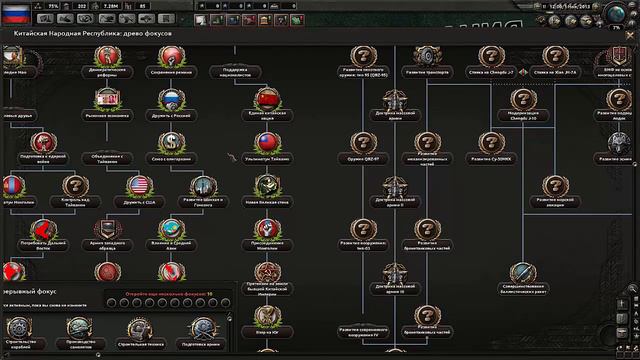The width and height of the screenshot is (640, 360).
Task: Select the hidden QBZ-95 personal weapons focus
Action: 363,56
